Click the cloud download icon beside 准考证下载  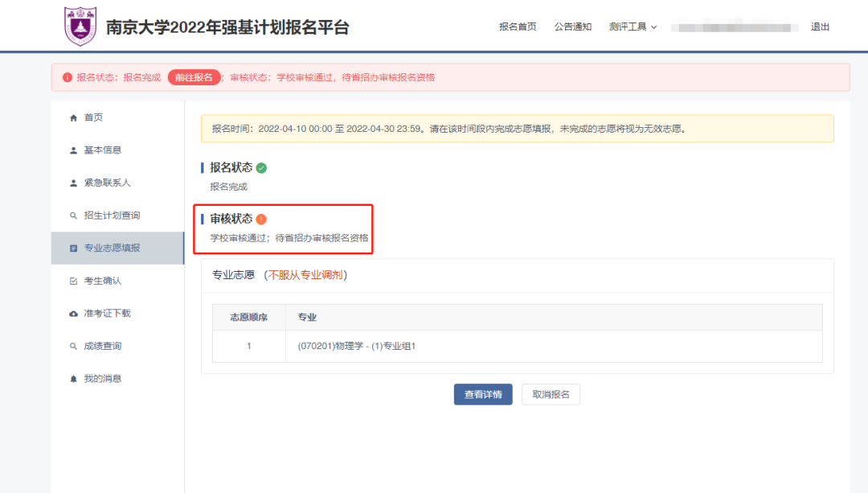[x=73, y=314]
